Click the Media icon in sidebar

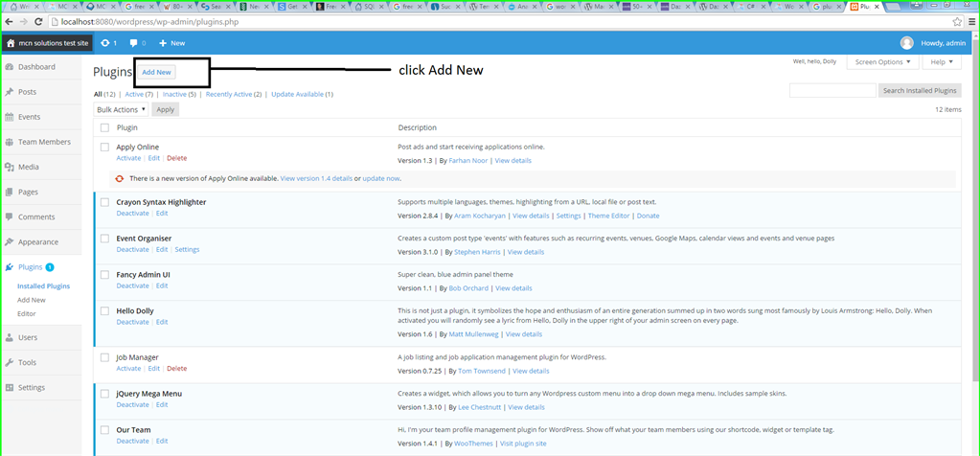click(x=10, y=167)
